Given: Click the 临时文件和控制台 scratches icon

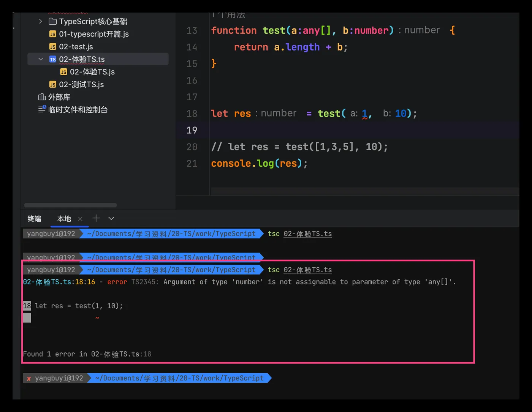Looking at the screenshot, I should [42, 109].
